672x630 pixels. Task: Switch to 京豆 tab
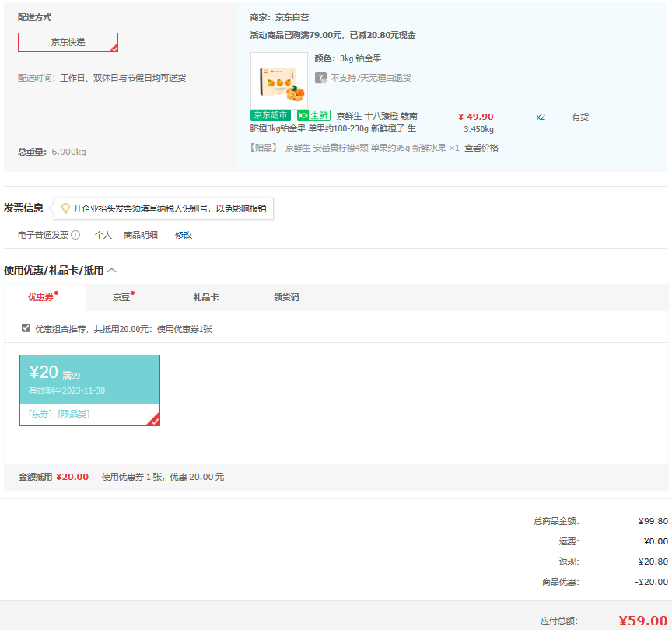(x=121, y=297)
